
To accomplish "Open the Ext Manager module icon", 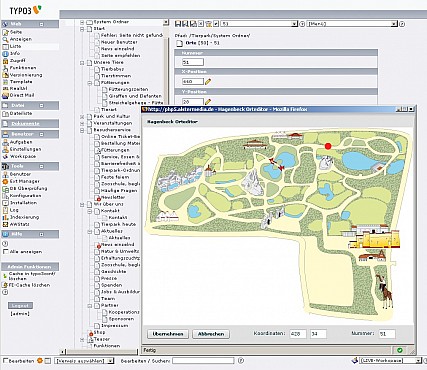I will click(x=5, y=182).
